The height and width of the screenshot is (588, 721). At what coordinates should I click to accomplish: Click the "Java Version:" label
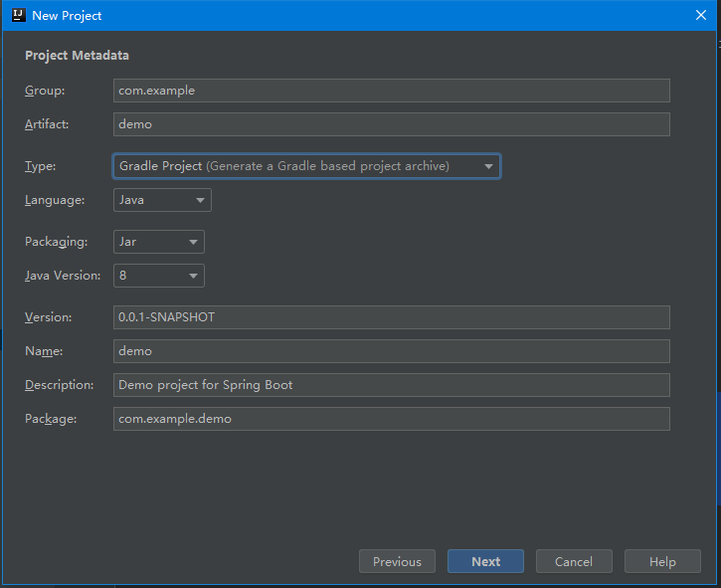(63, 276)
